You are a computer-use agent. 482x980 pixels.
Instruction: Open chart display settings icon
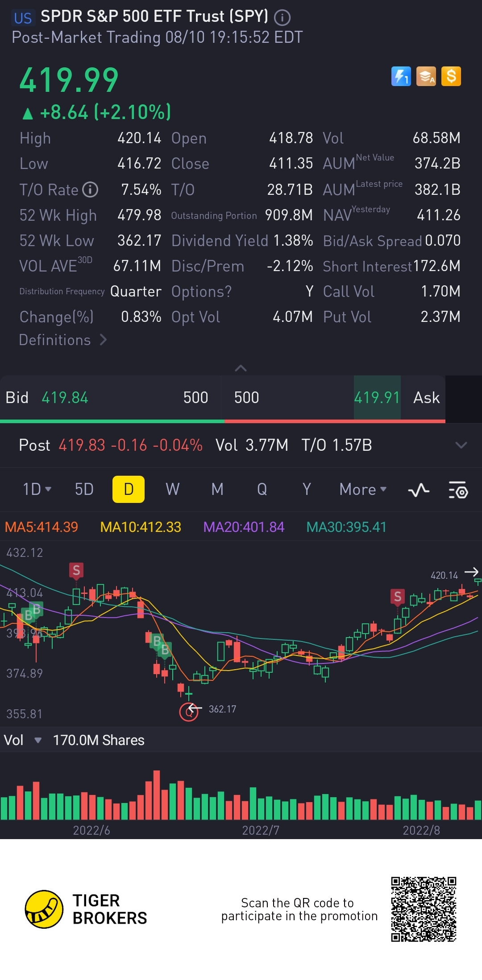(x=458, y=490)
